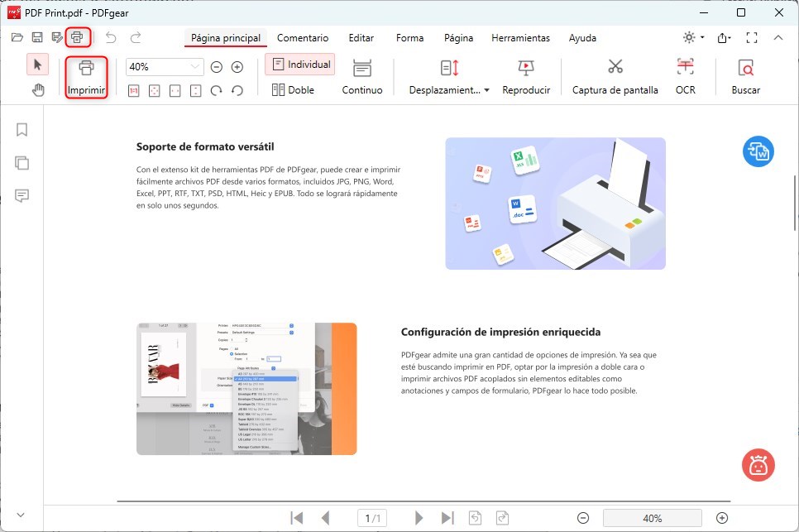Open the share dropdown
The height and width of the screenshot is (532, 799).
[724, 38]
